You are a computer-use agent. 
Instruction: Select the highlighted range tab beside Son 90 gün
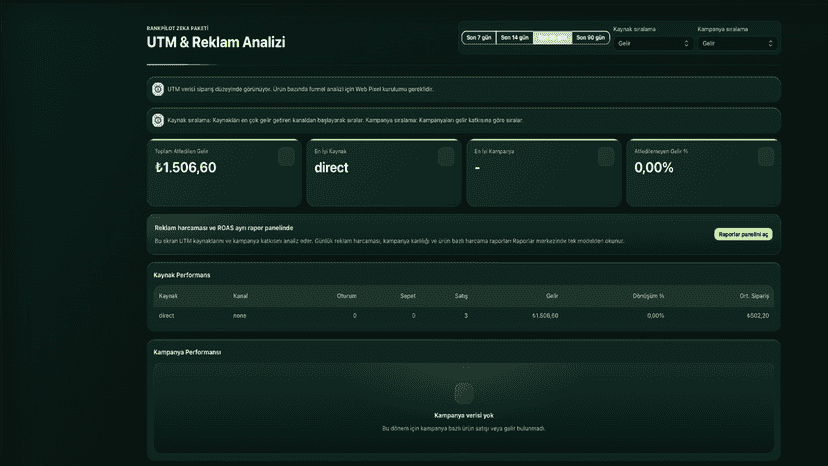(x=552, y=38)
